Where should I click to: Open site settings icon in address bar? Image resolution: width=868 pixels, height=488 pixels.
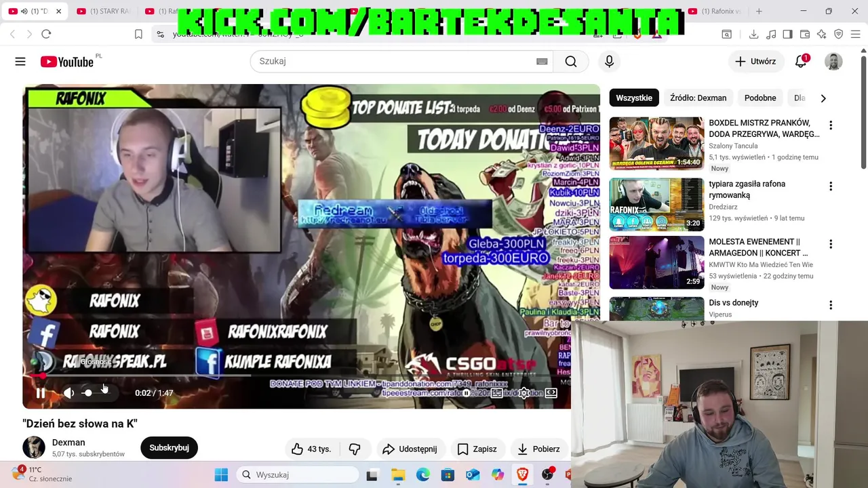click(x=160, y=34)
